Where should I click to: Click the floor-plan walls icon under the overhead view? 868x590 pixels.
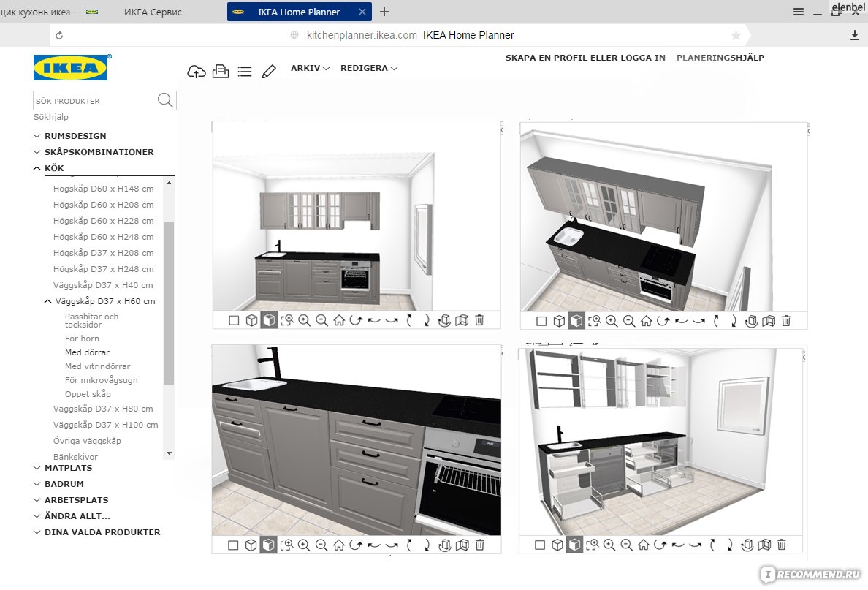pos(769,321)
